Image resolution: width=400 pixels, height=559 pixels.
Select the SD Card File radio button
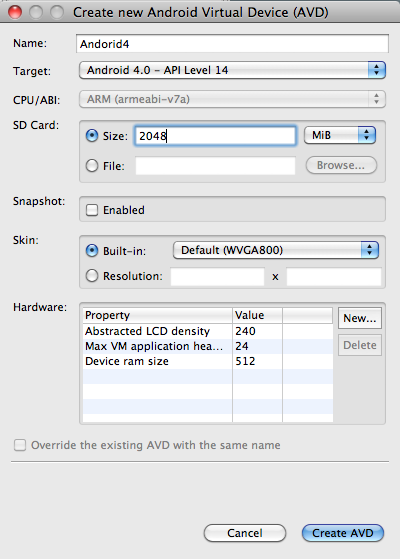92,165
